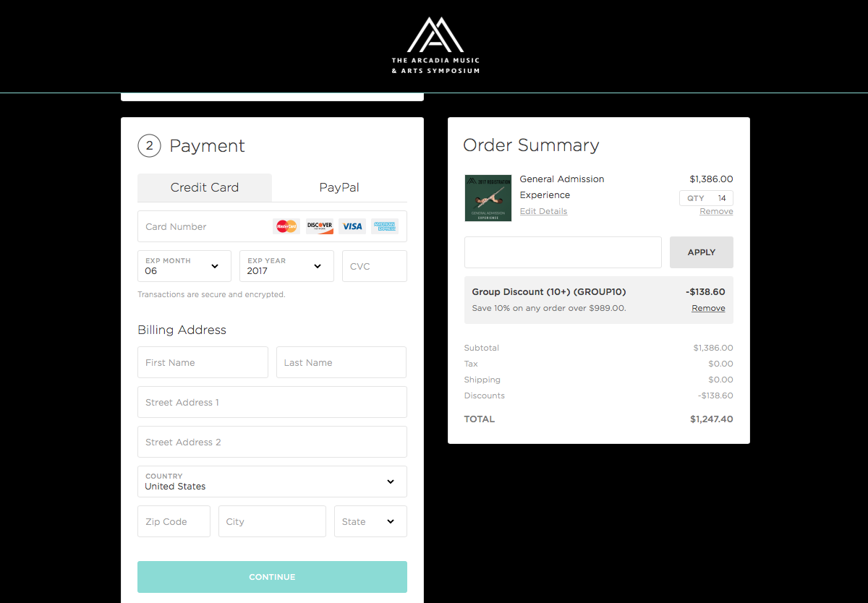Click the item price $1,386.00
868x603 pixels.
[711, 179]
